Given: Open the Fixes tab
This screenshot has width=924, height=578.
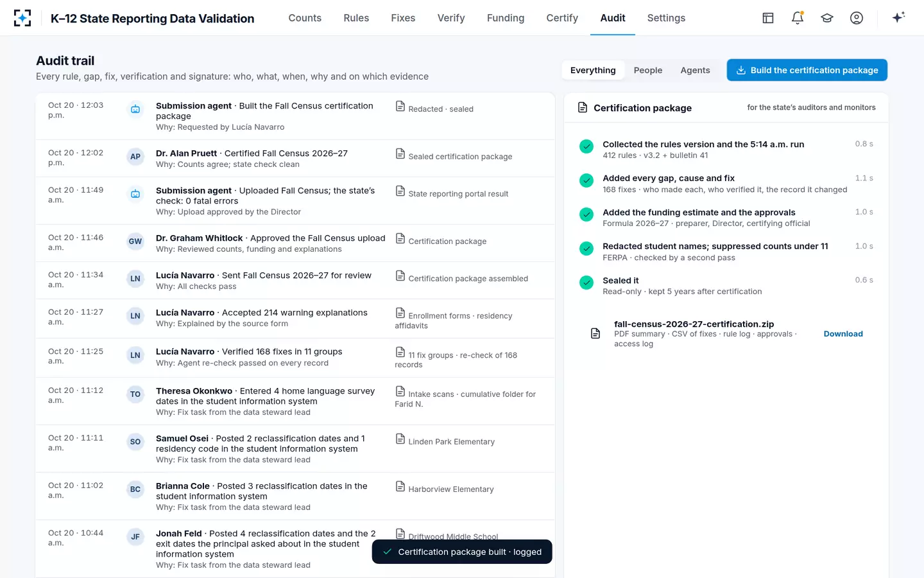Looking at the screenshot, I should tap(403, 18).
